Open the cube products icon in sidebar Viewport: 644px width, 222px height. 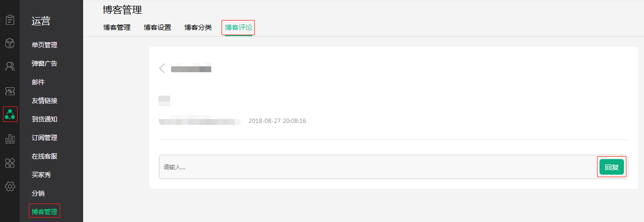pos(10,43)
